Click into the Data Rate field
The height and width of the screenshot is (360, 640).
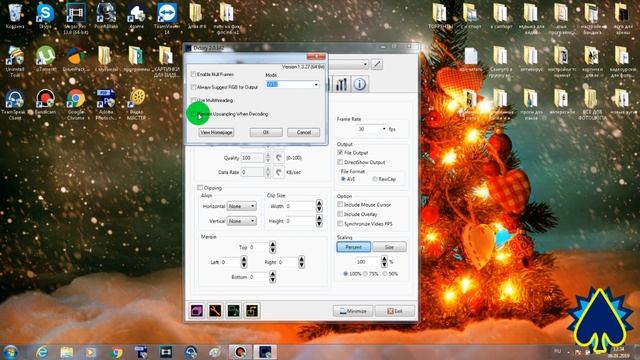253,172
